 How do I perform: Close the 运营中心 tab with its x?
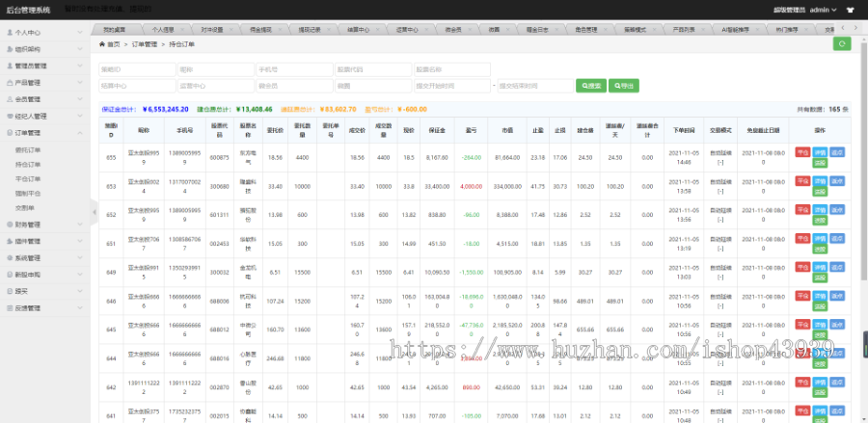pyautogui.click(x=428, y=30)
